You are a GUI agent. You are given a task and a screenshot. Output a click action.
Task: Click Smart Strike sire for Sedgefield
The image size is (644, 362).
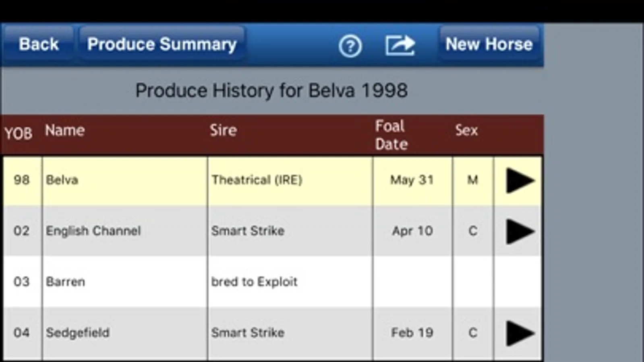tap(248, 333)
